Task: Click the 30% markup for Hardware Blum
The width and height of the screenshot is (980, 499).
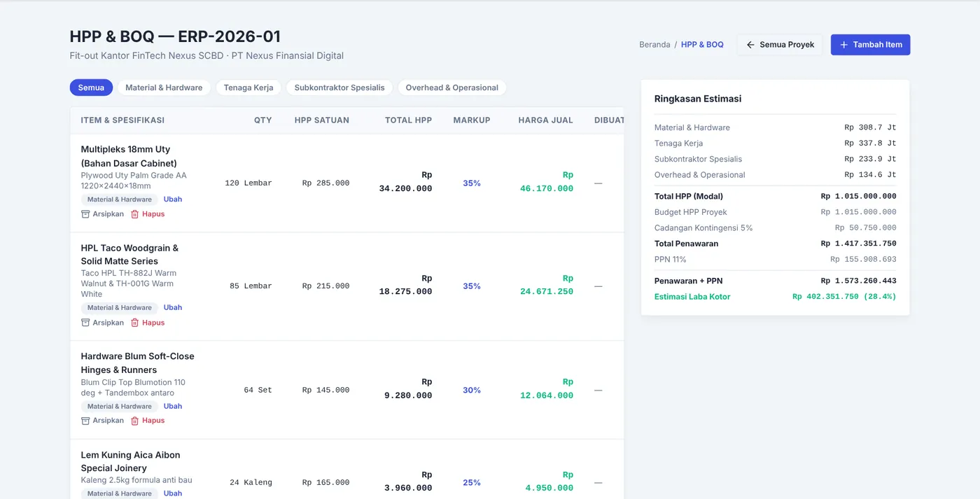Action: click(x=472, y=391)
